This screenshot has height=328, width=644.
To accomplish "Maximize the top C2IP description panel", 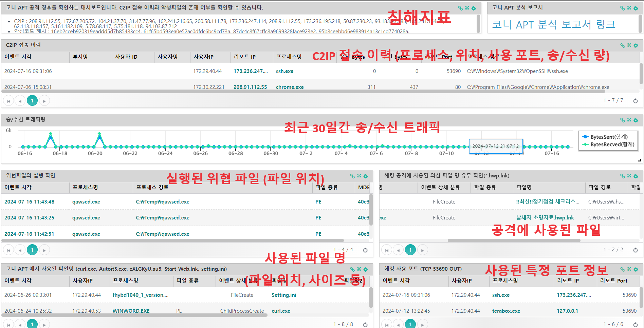I will point(467,8).
